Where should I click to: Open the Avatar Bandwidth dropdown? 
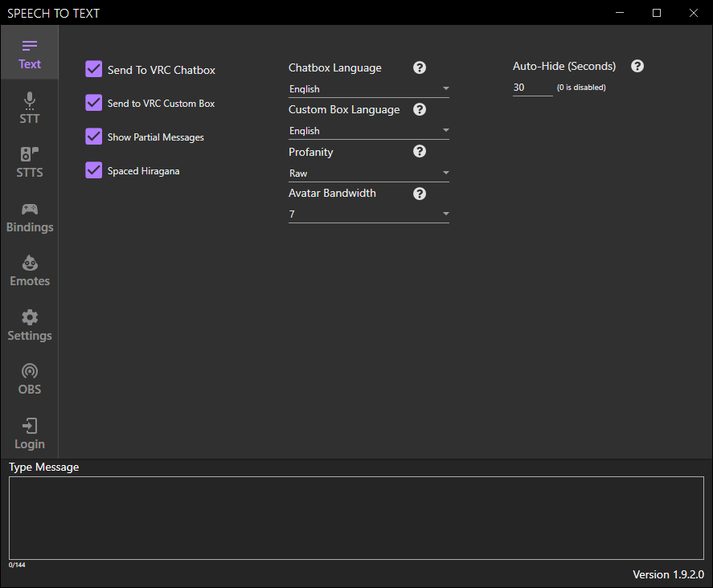[x=369, y=214]
